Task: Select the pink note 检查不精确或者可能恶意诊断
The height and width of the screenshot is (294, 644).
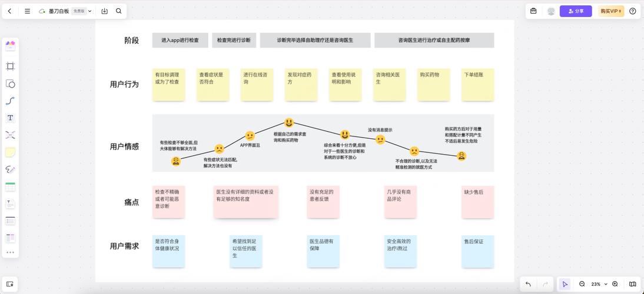Action: point(169,202)
